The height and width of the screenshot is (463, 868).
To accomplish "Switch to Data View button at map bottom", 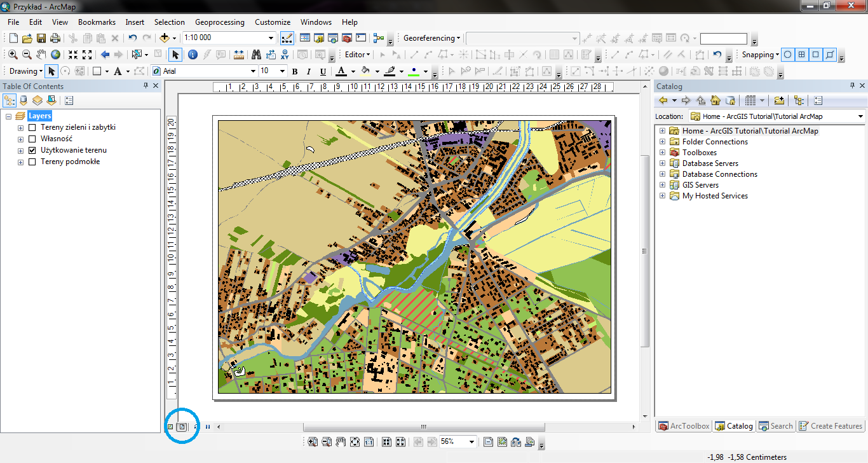I will point(170,427).
